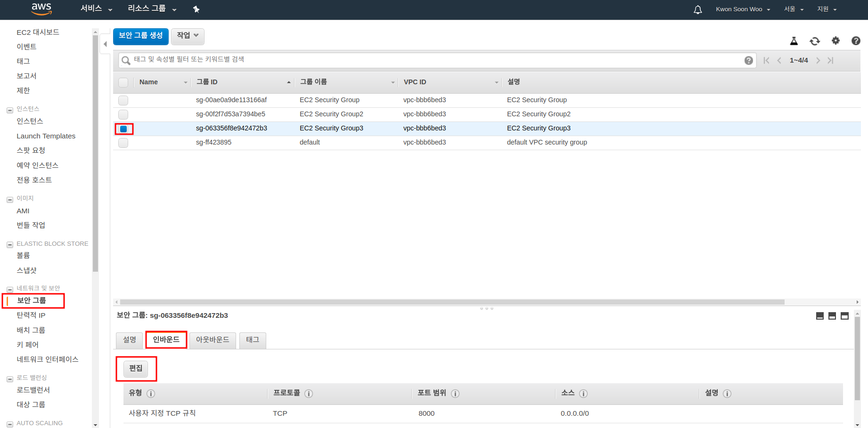Open 보안 그룹 in sidebar
Screen dimensions: 868x428
(x=32, y=300)
